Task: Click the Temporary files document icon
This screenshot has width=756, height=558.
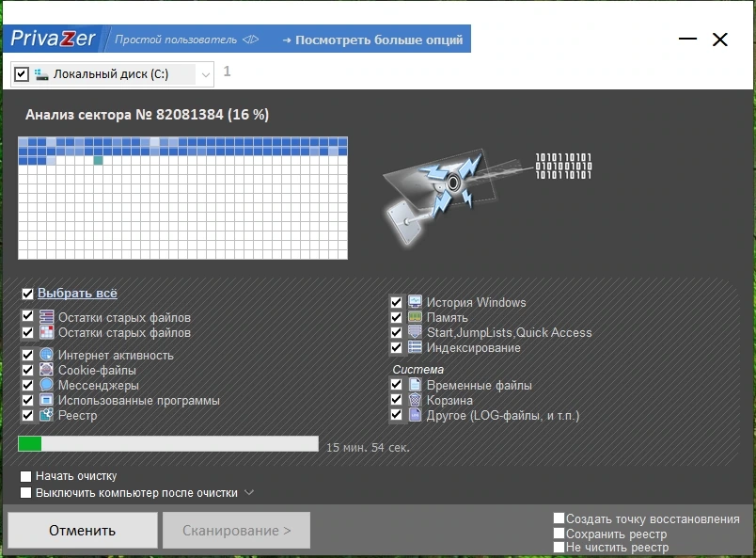Action: coord(415,385)
